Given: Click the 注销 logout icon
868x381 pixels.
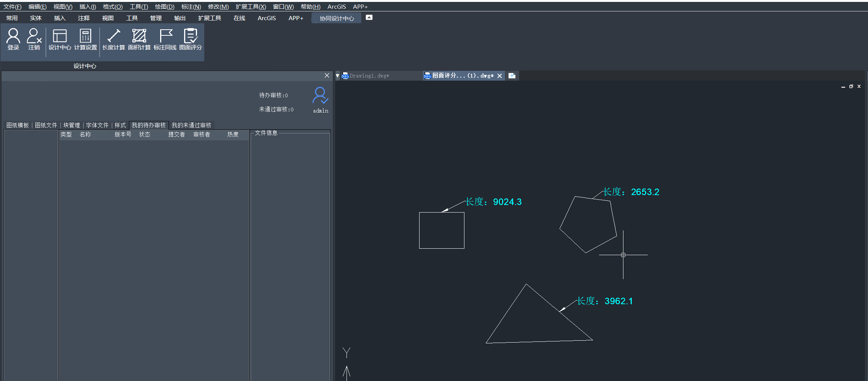Looking at the screenshot, I should click(34, 39).
